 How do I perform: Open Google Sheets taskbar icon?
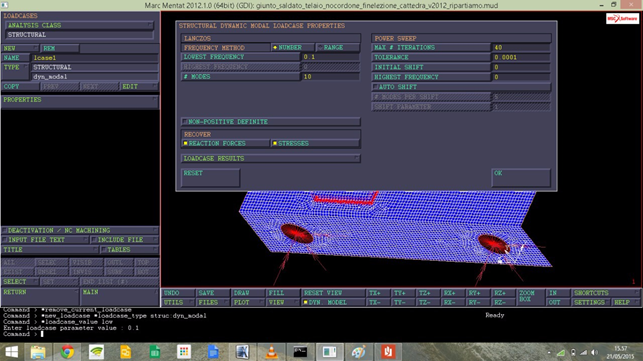click(155, 352)
